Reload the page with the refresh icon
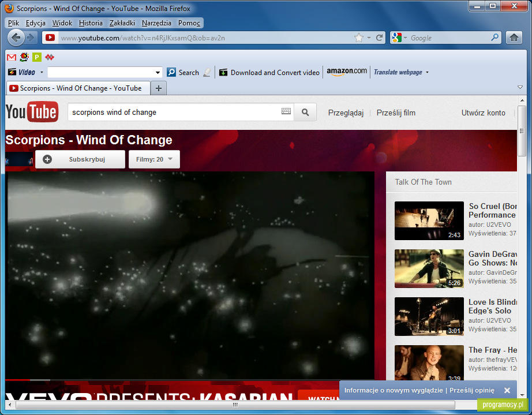532x415 pixels. pyautogui.click(x=379, y=38)
